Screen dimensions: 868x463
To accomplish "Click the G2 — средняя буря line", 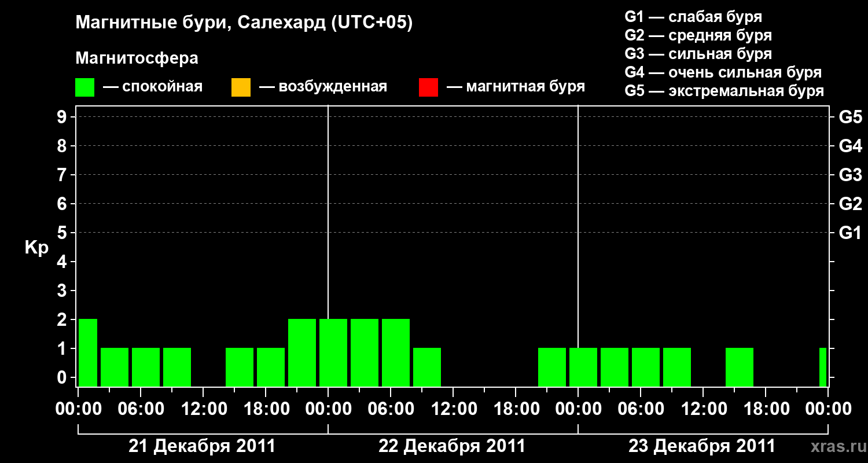I will point(698,35).
